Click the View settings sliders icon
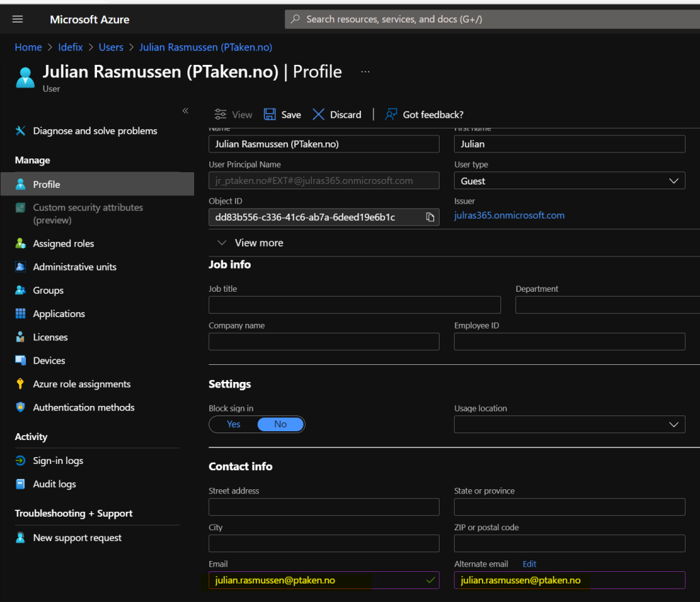The image size is (700, 602). [x=220, y=115]
